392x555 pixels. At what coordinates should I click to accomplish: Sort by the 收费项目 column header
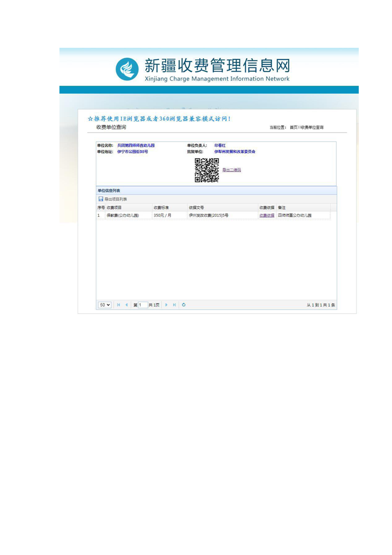(129, 207)
